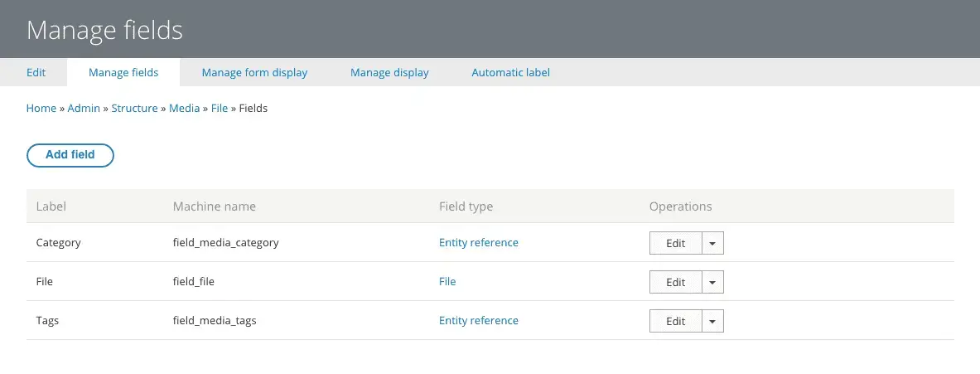Click the File breadcrumb link
The width and height of the screenshot is (980, 374).
coord(219,108)
